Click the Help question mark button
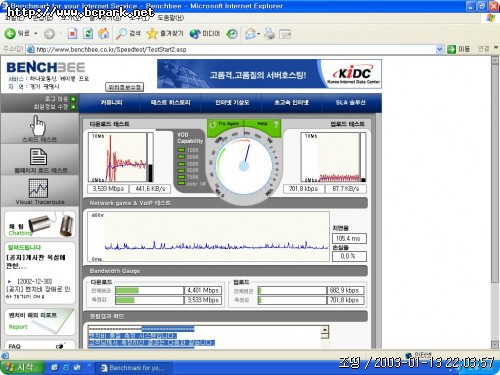Image resolution: width=500 pixels, height=375 pixels. (x=263, y=124)
